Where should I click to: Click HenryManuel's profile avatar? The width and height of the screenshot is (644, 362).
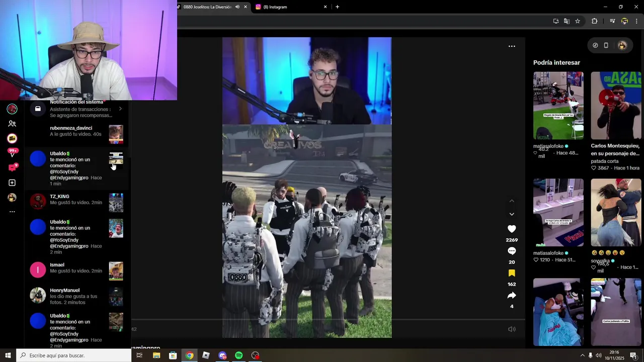pos(38,296)
